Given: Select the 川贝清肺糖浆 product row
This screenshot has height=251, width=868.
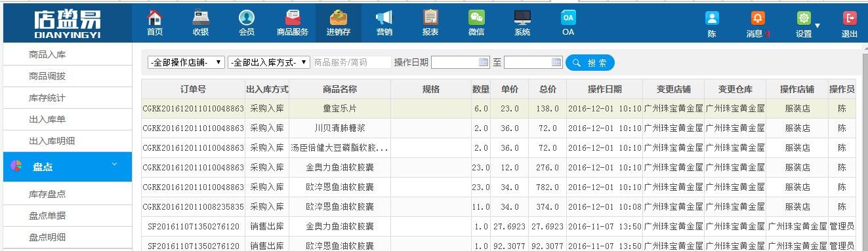Looking at the screenshot, I should tap(499, 128).
